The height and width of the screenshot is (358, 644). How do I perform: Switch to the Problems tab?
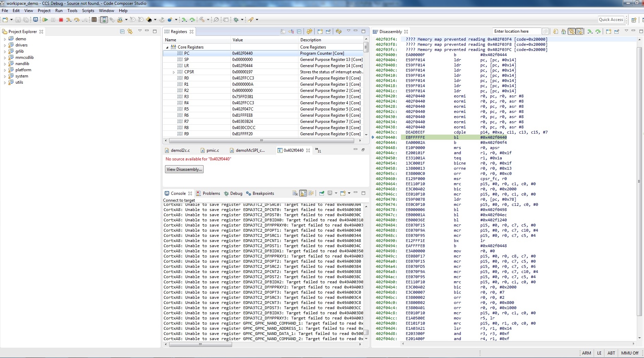[208, 193]
